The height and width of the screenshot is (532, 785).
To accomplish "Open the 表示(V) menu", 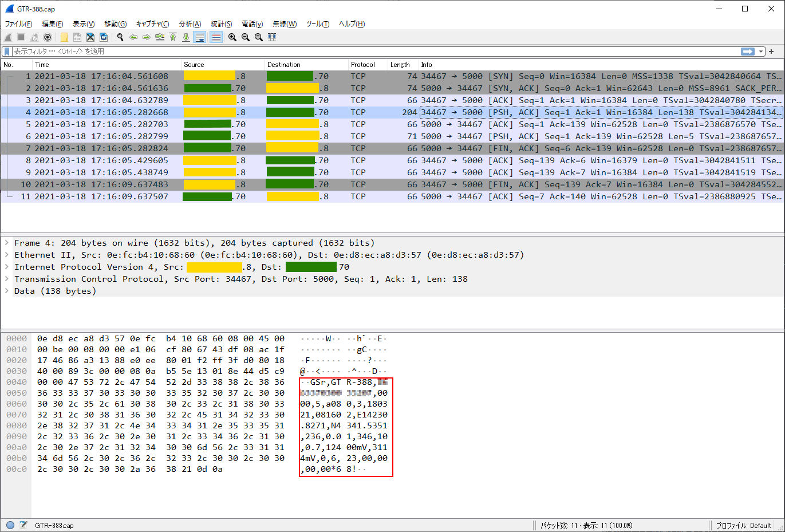I will [84, 23].
